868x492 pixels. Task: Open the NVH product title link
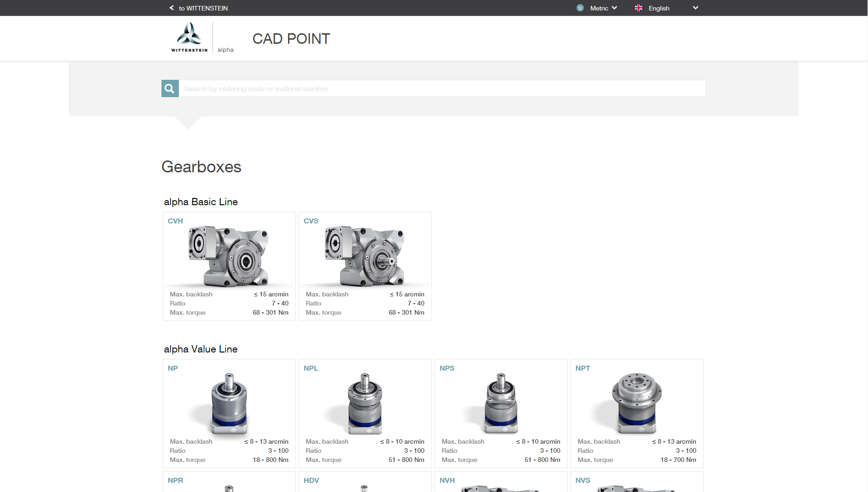click(447, 480)
